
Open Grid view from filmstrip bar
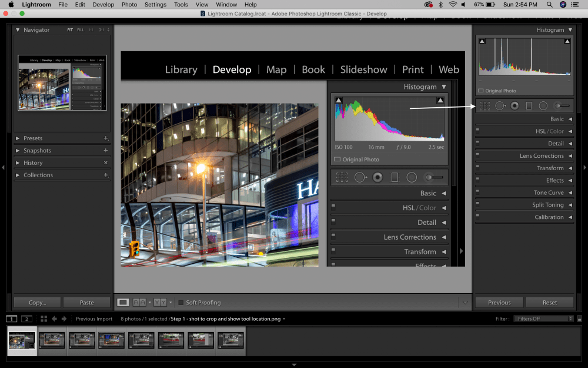point(44,319)
